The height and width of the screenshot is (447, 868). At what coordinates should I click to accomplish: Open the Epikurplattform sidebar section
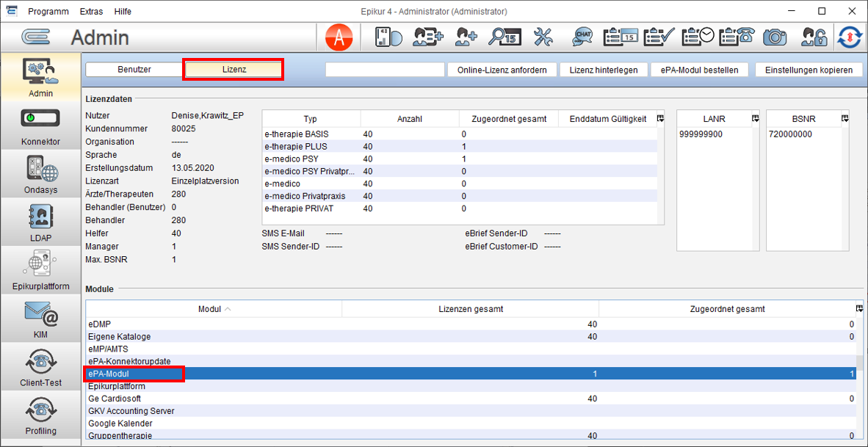click(40, 270)
